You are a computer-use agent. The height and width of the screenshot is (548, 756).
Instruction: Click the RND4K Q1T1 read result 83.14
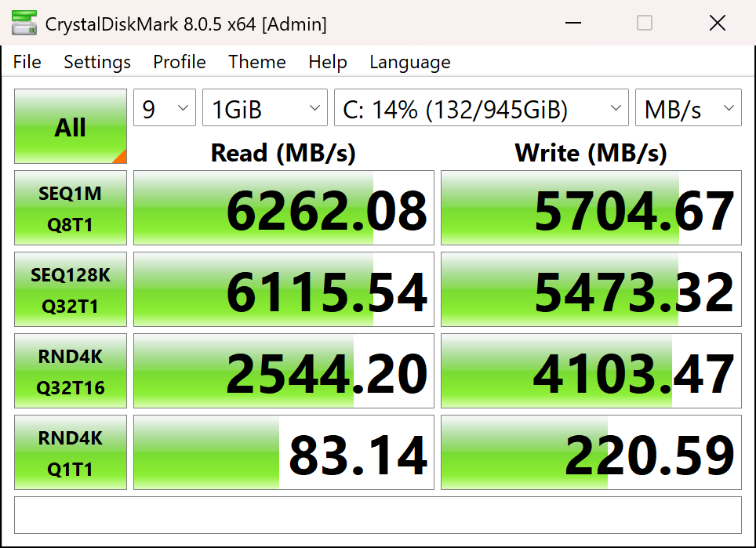click(284, 452)
